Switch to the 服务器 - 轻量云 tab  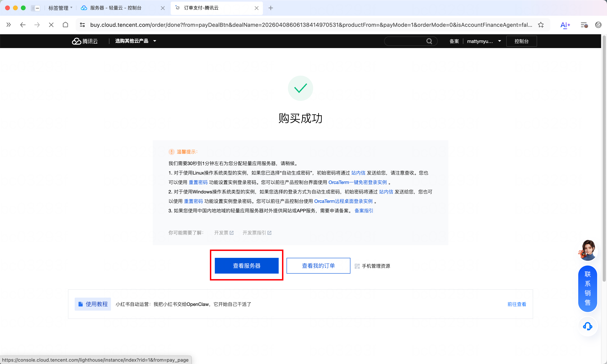click(115, 8)
